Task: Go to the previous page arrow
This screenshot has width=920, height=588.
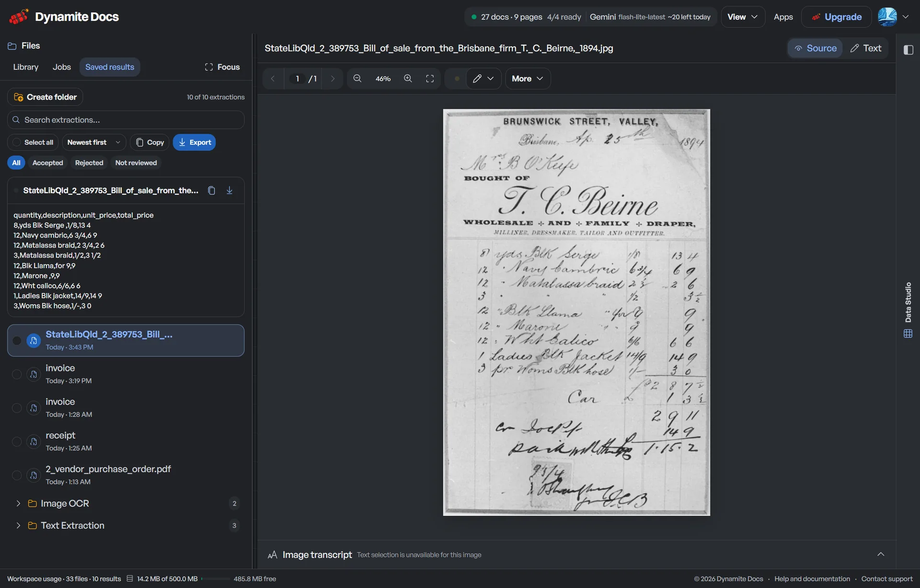Action: tap(273, 79)
